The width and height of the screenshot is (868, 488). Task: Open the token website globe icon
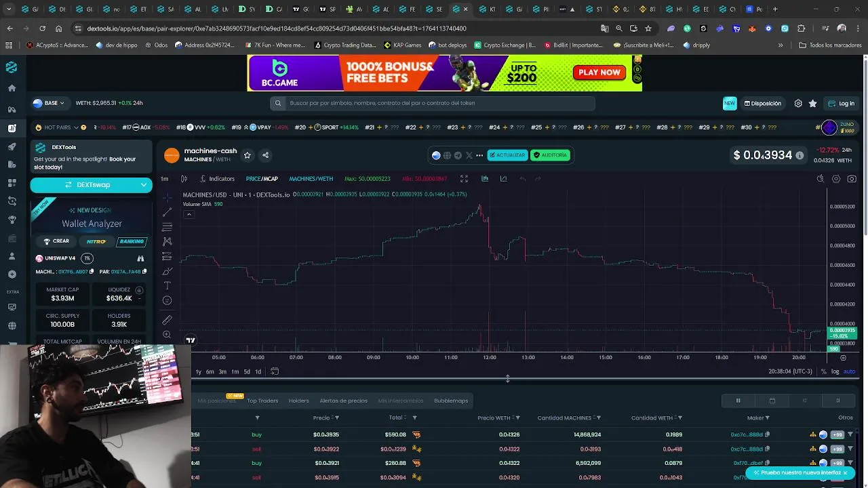[x=447, y=155]
